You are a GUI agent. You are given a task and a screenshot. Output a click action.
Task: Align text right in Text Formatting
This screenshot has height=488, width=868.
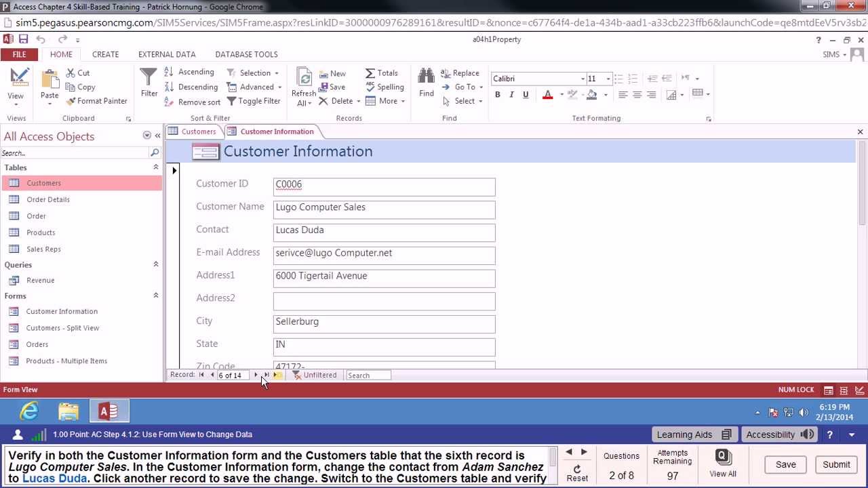652,95
